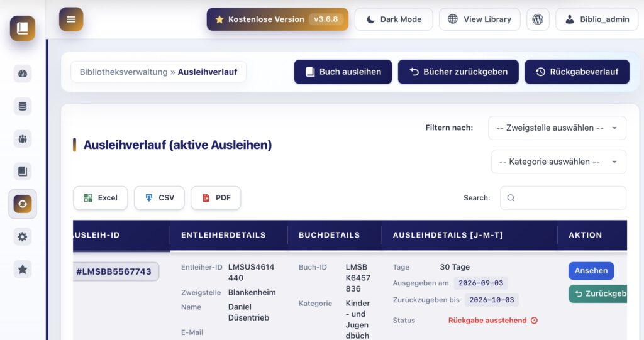644x340 pixels.
Task: Click the Ansehen button
Action: coord(591,271)
